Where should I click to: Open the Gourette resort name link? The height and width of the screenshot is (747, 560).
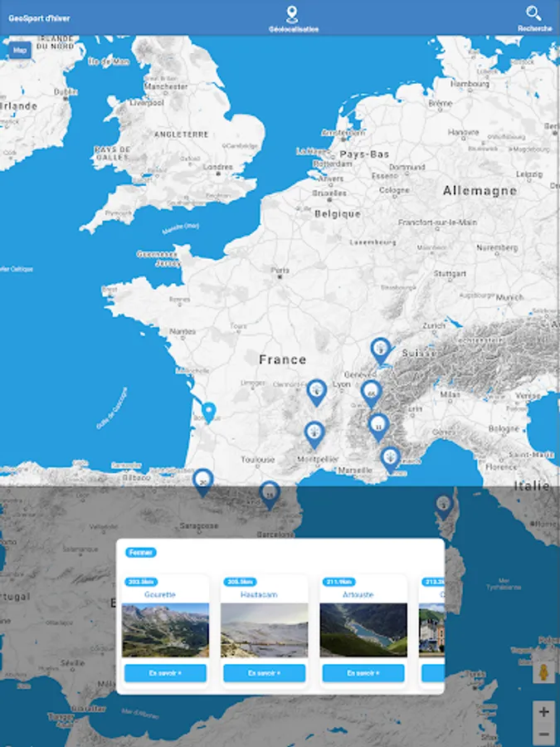coord(160,594)
